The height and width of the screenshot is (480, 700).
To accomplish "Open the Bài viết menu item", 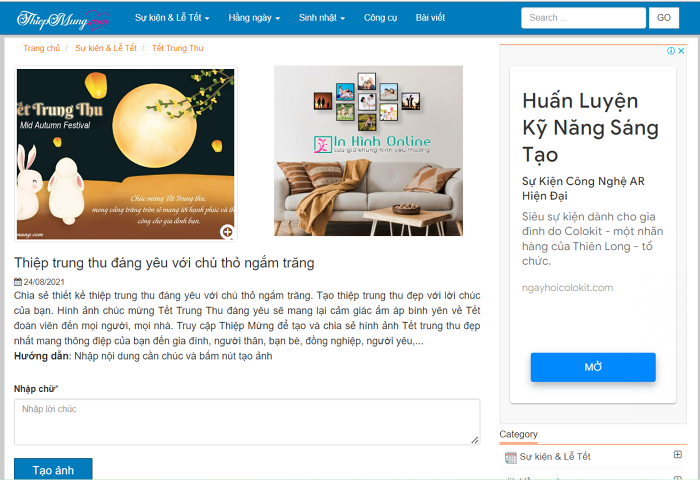I will pos(430,18).
